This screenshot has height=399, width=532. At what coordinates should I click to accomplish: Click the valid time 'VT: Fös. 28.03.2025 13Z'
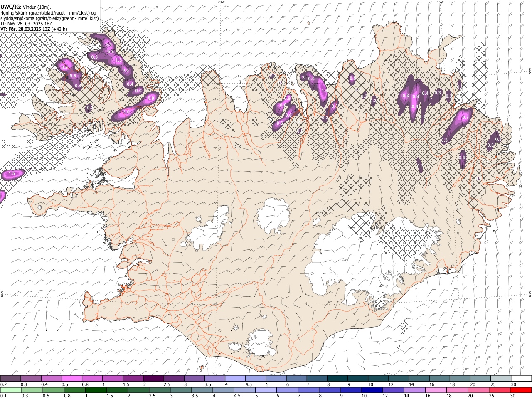[25, 29]
